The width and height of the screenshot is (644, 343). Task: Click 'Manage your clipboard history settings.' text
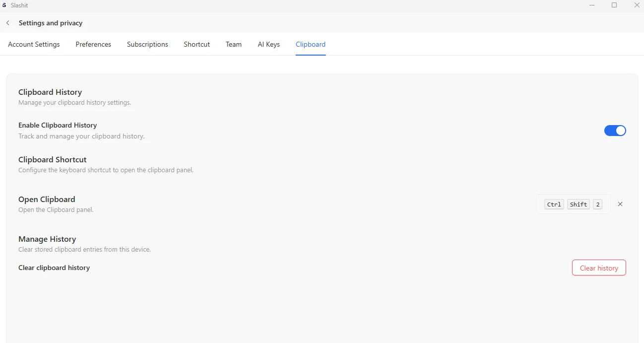74,103
